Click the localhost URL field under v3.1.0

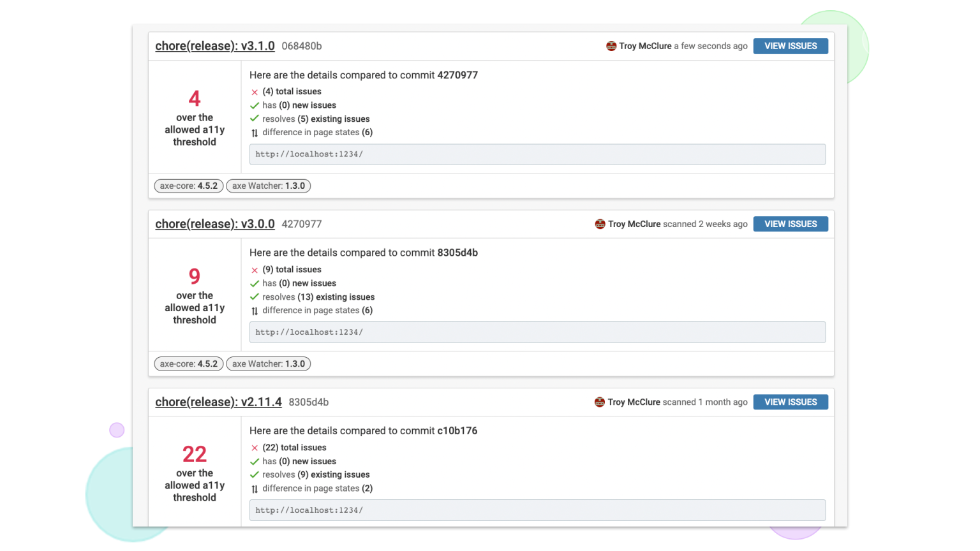tap(537, 154)
